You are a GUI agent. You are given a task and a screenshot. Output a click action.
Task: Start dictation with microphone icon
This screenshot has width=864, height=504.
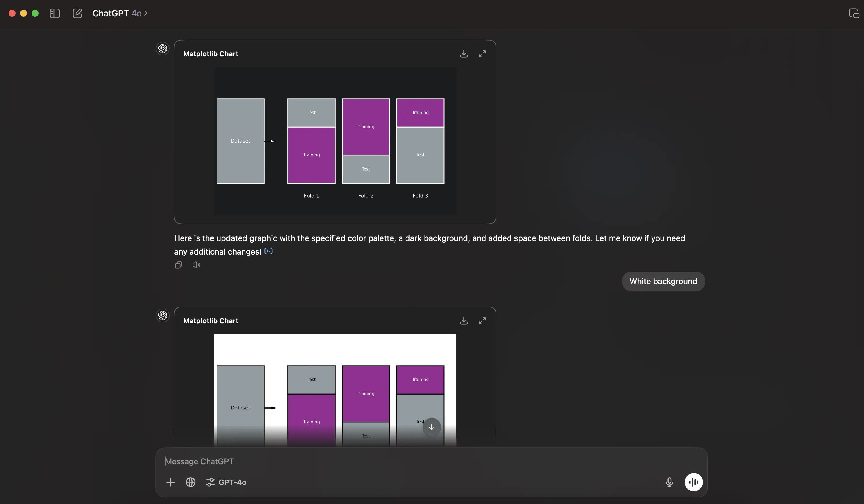coord(669,482)
